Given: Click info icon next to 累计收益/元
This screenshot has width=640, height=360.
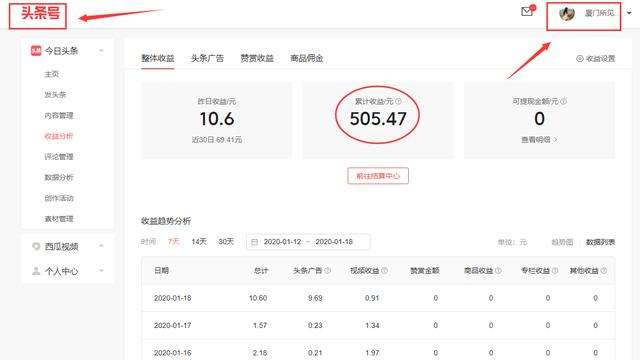Looking at the screenshot, I should pyautogui.click(x=398, y=101).
